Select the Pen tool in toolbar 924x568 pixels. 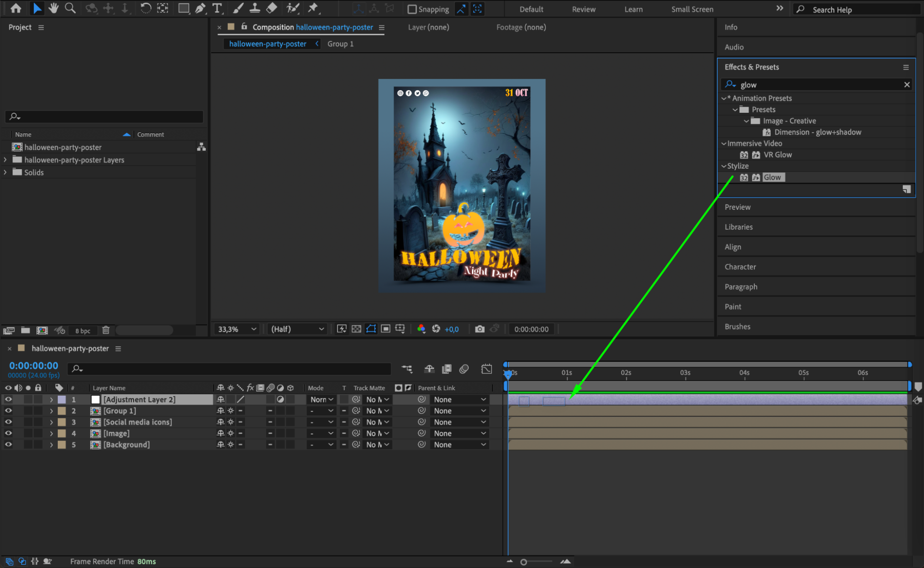click(201, 8)
